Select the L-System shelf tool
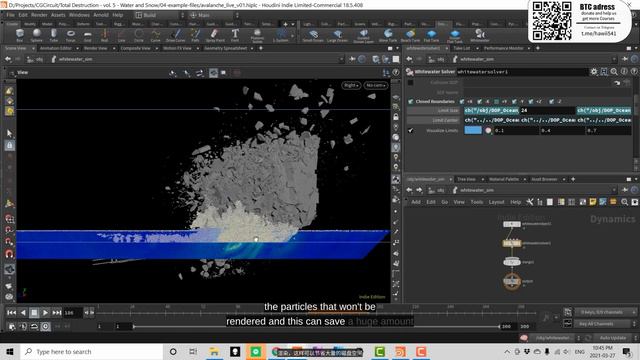 (x=281, y=35)
